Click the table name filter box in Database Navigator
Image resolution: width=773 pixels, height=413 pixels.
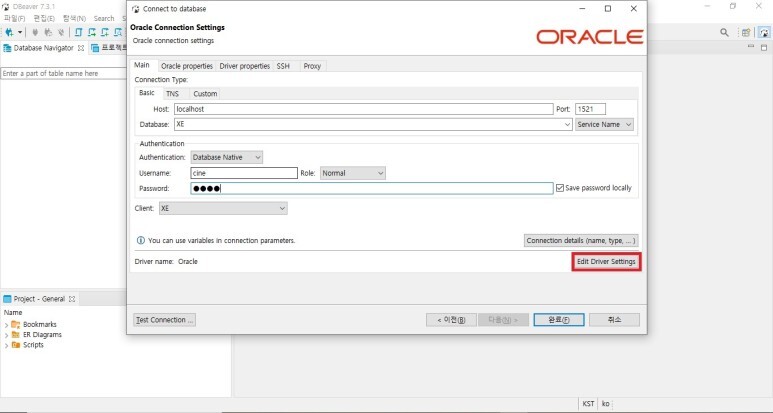point(64,73)
